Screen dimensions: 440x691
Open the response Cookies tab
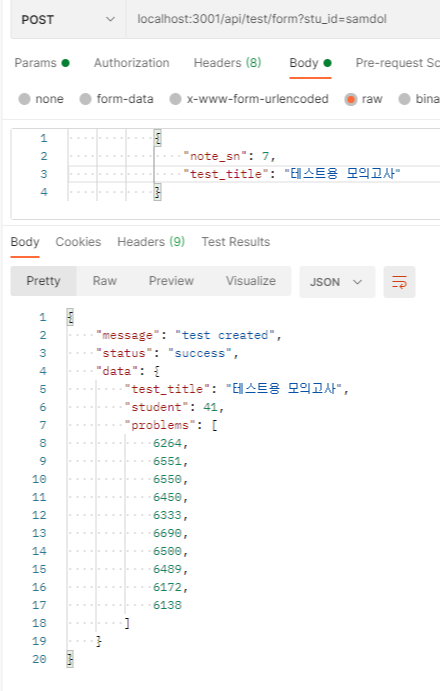click(78, 242)
